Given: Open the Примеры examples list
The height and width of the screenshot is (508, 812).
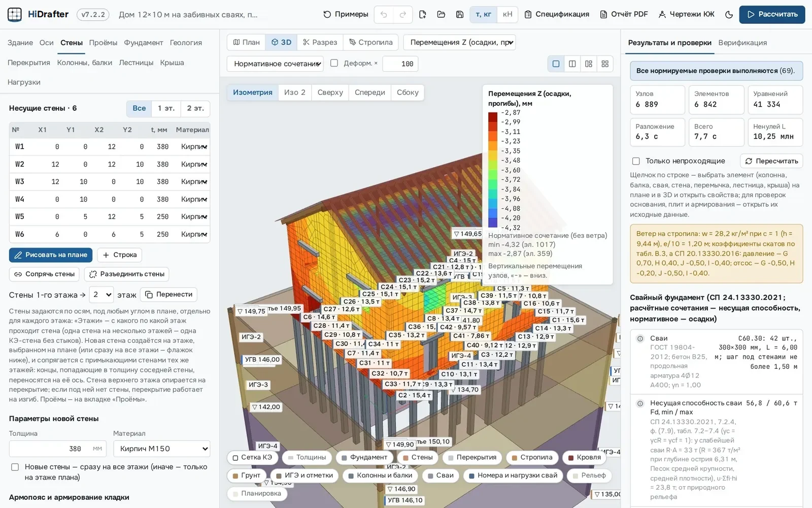Looking at the screenshot, I should (x=346, y=14).
